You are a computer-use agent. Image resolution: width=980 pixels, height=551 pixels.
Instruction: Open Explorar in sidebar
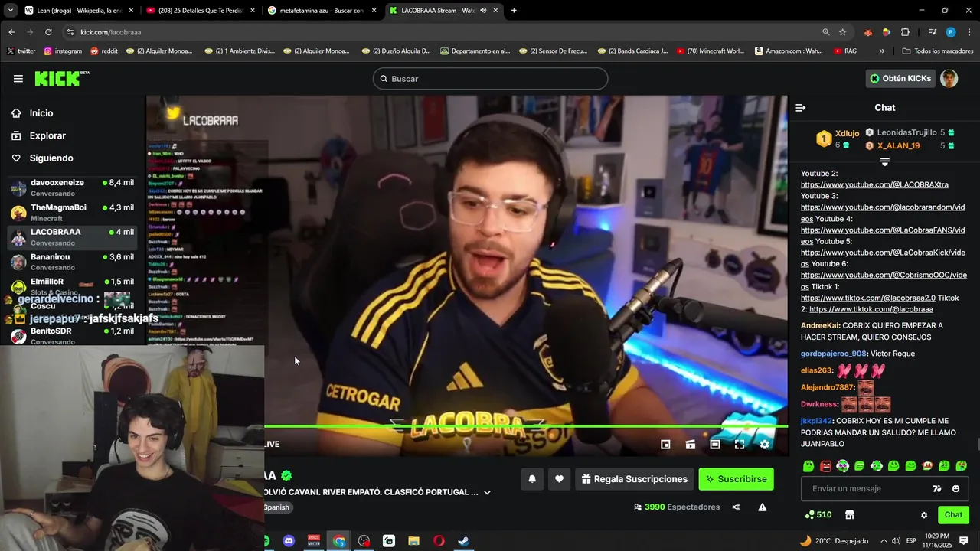[x=47, y=135]
